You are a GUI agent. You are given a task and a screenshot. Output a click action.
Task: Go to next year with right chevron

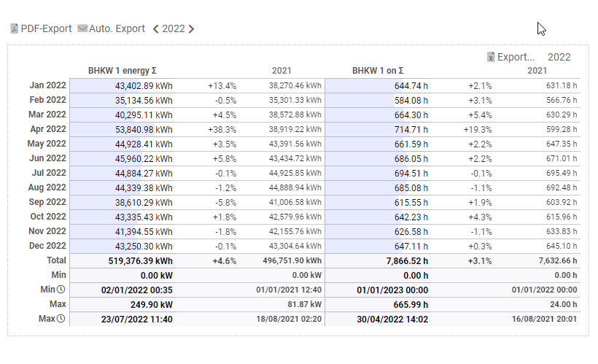tap(191, 29)
